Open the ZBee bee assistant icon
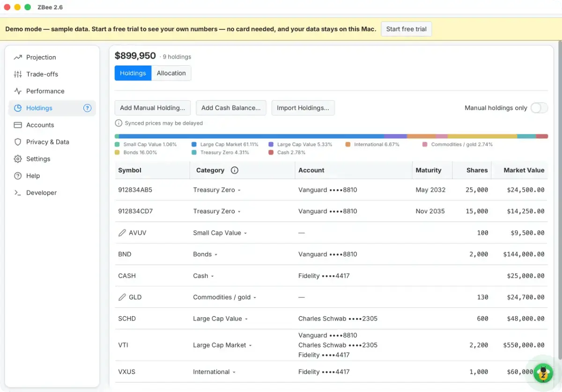 [x=543, y=373]
